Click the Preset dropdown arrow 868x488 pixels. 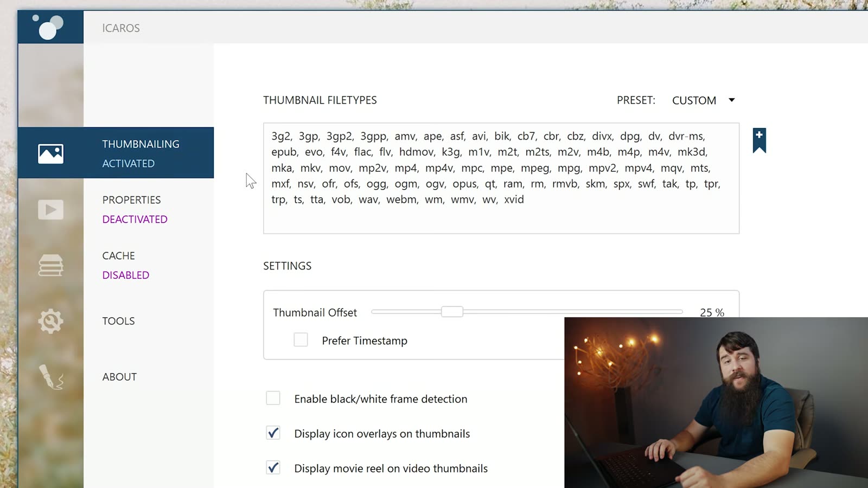coord(731,100)
